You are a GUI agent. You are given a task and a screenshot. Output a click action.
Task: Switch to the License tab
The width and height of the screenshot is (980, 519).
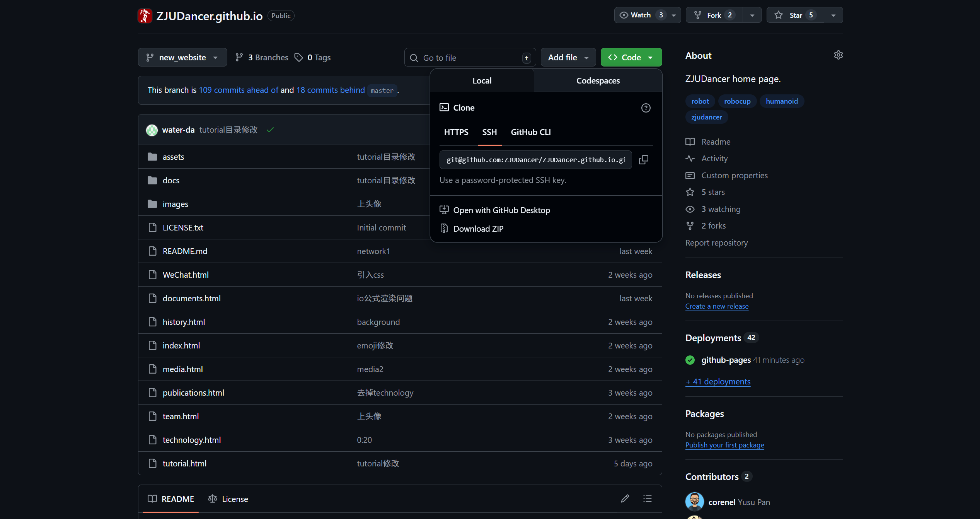228,499
